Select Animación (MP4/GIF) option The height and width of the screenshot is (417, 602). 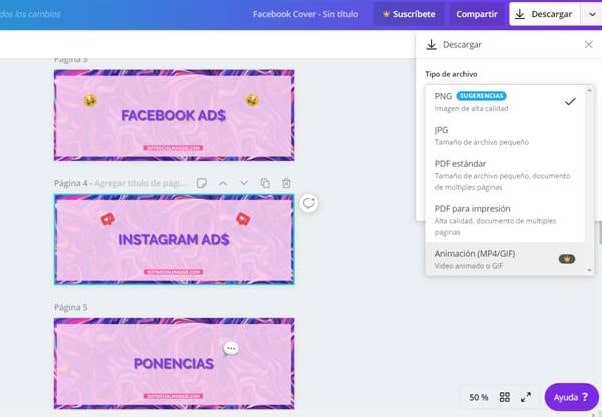point(505,259)
